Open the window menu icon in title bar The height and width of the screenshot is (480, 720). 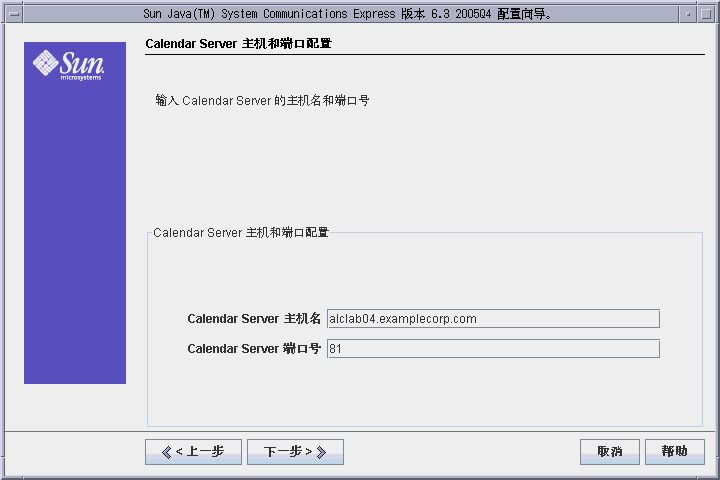tap(14, 14)
